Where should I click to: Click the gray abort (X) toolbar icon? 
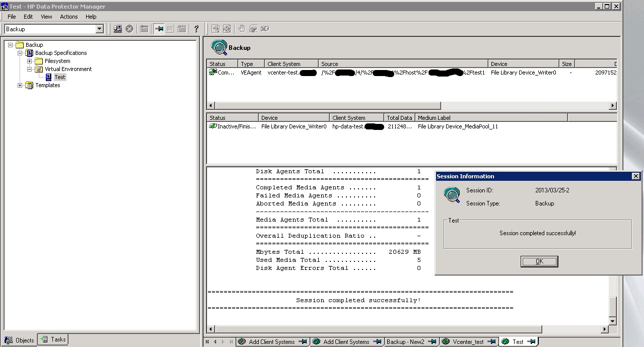pos(129,29)
